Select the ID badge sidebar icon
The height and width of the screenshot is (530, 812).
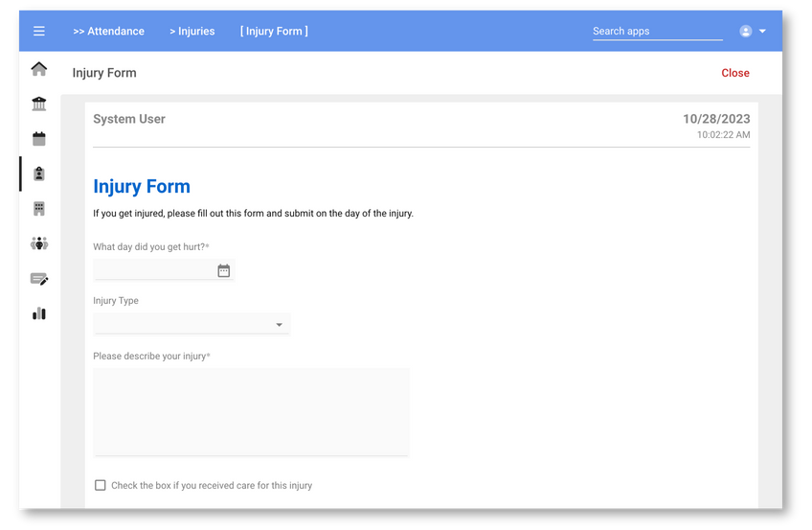(x=39, y=173)
